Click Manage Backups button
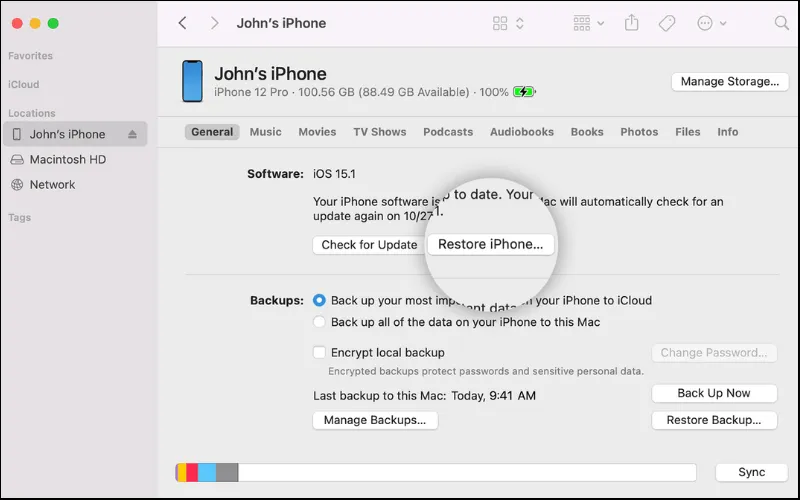 (x=375, y=420)
